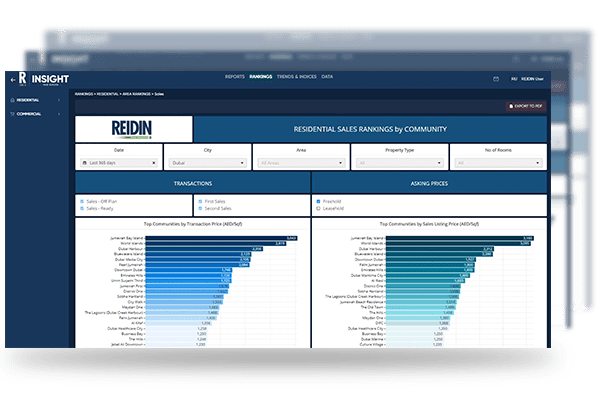Click the Area Rankings breadcrumb link

pos(136,94)
